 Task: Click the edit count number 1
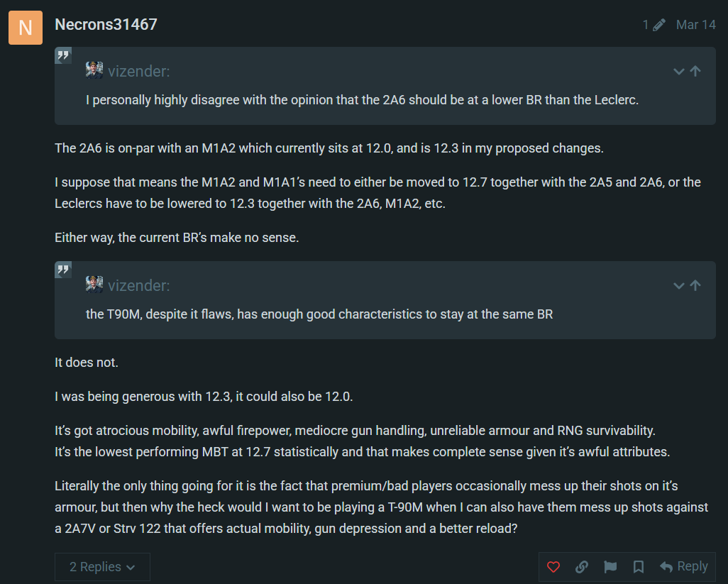click(x=646, y=25)
